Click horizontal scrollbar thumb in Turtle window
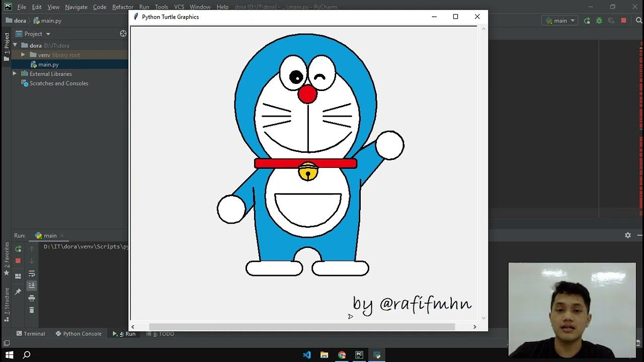 tap(302, 327)
